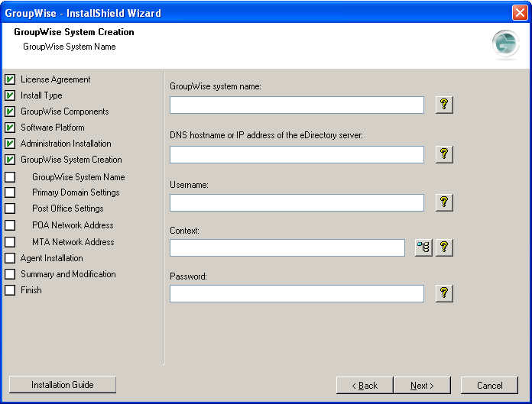Click help icon beside GroupWise system name

point(444,105)
